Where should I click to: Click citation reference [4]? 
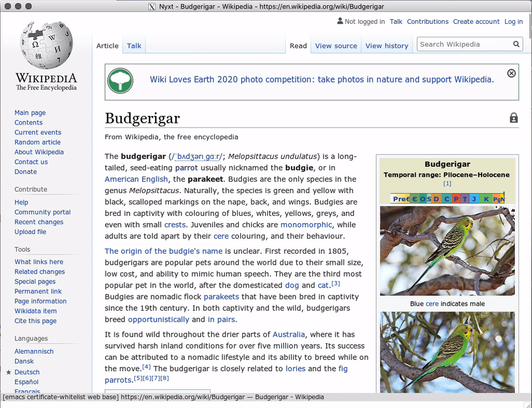pos(146,366)
